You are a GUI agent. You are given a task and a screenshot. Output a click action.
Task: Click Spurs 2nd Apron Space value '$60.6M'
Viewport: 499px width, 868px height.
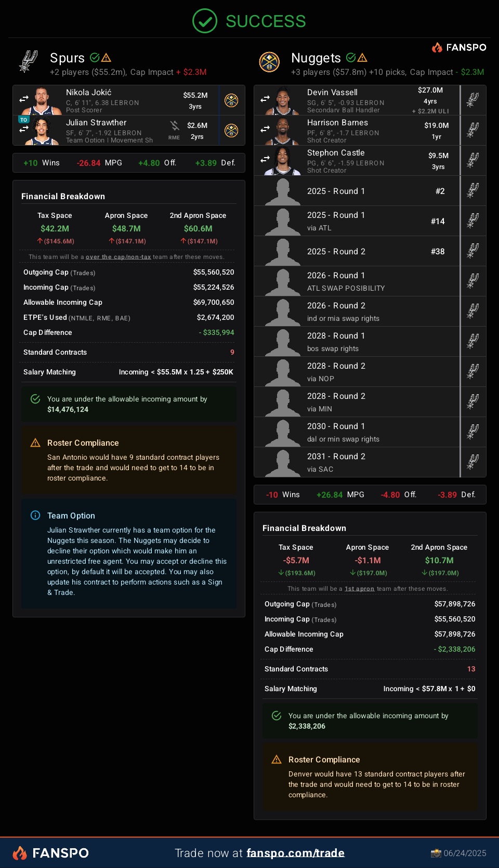[198, 228]
